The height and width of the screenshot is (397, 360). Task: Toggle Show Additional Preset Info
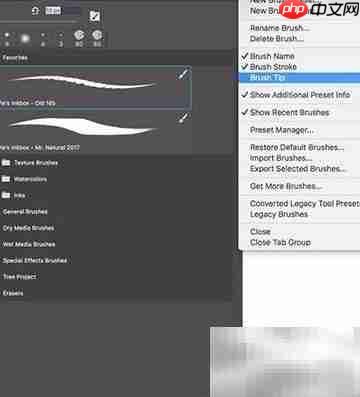[300, 95]
